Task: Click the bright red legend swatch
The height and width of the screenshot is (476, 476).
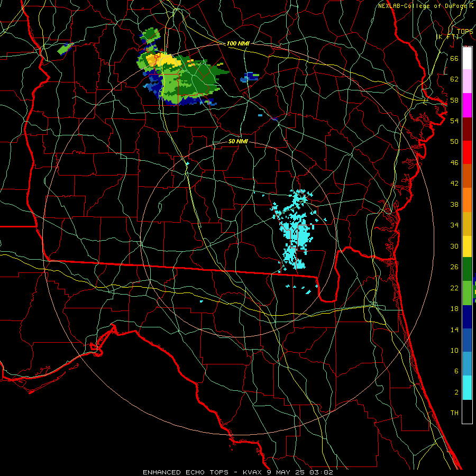Action: coord(467,152)
